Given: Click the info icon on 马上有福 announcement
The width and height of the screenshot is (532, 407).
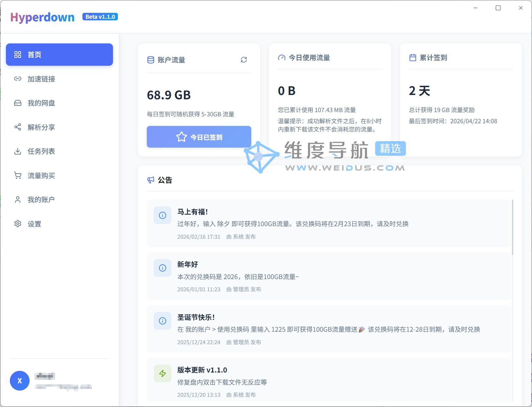Looking at the screenshot, I should point(162,215).
